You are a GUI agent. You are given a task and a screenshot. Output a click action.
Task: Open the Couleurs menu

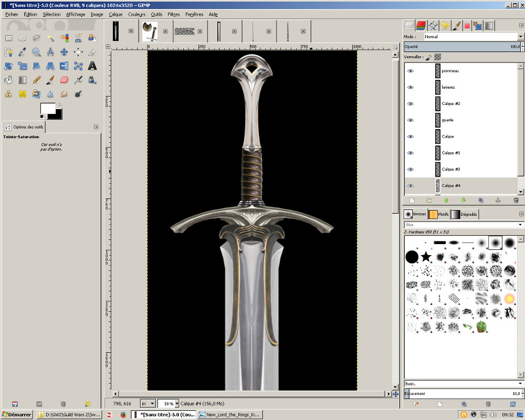(136, 14)
